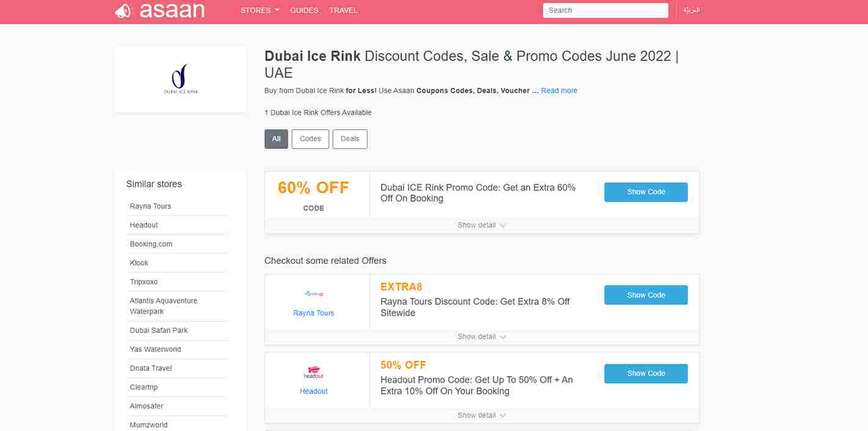Click Show Code for the Dubai Ice Rink promo
The width and height of the screenshot is (868, 431).
pos(646,192)
